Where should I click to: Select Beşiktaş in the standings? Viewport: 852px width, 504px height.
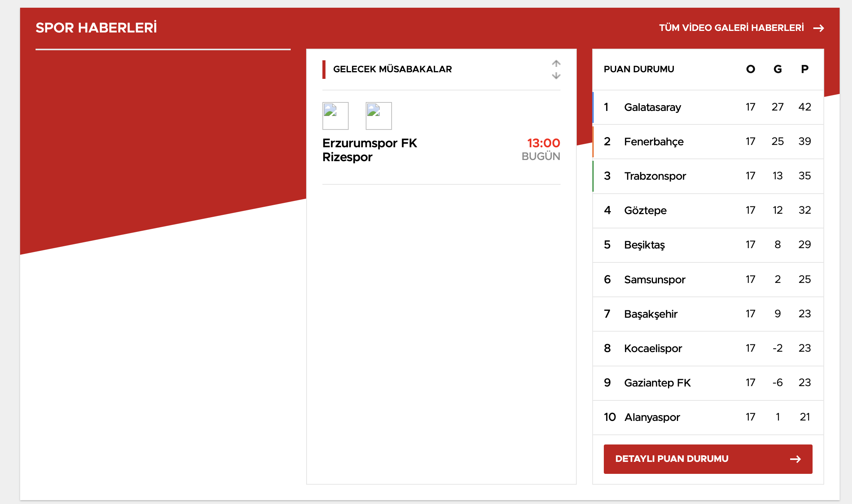point(644,245)
